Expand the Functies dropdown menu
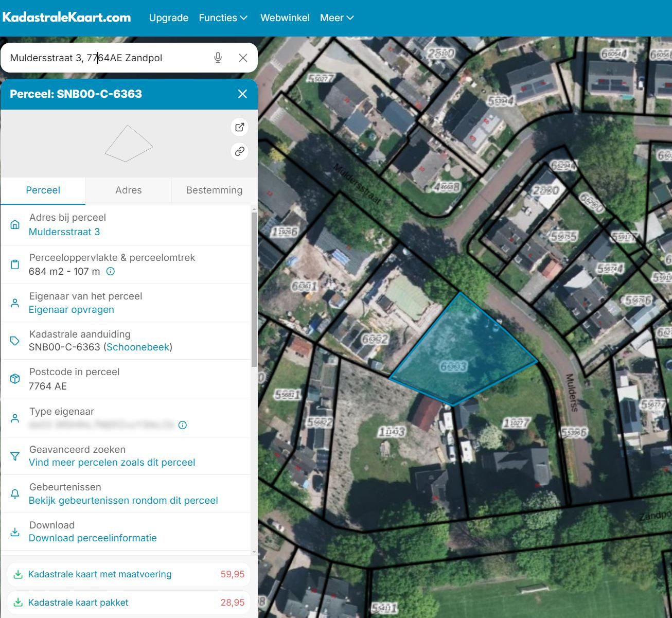The height and width of the screenshot is (618, 672). 223,17
